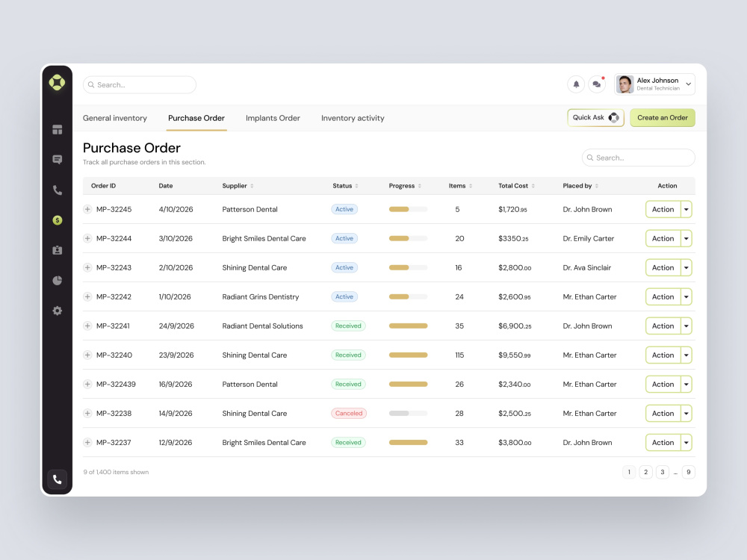This screenshot has height=560, width=747.
Task: Click the gray progress bar of MP-32238
Action: [409, 414]
